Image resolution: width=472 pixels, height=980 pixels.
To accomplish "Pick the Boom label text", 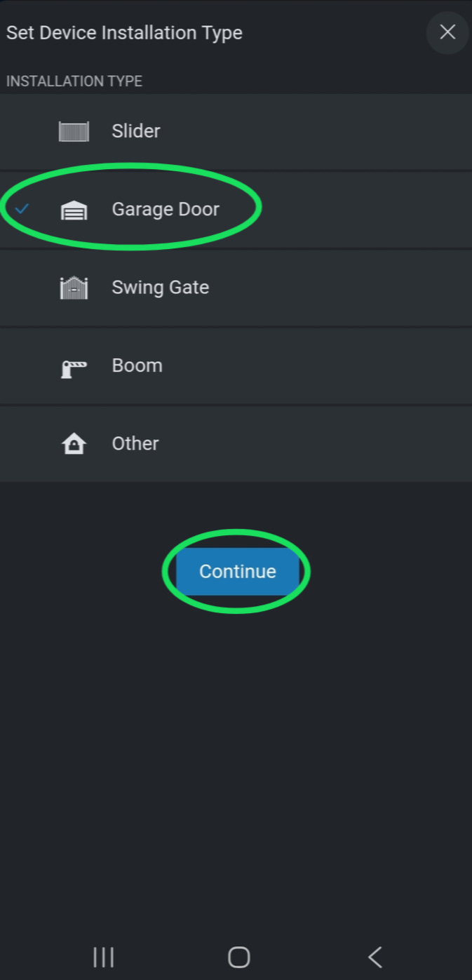I will click(137, 365).
